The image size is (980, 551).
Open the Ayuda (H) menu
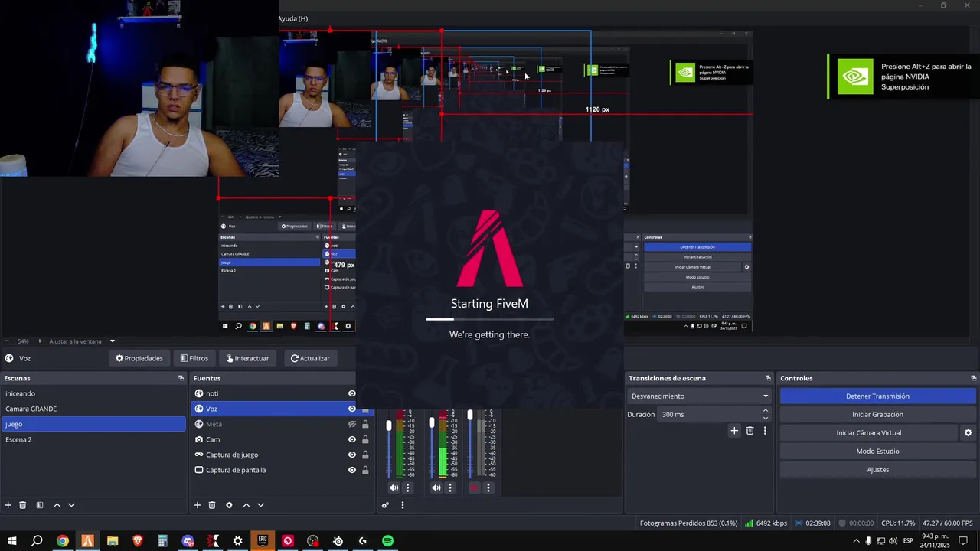coord(293,18)
